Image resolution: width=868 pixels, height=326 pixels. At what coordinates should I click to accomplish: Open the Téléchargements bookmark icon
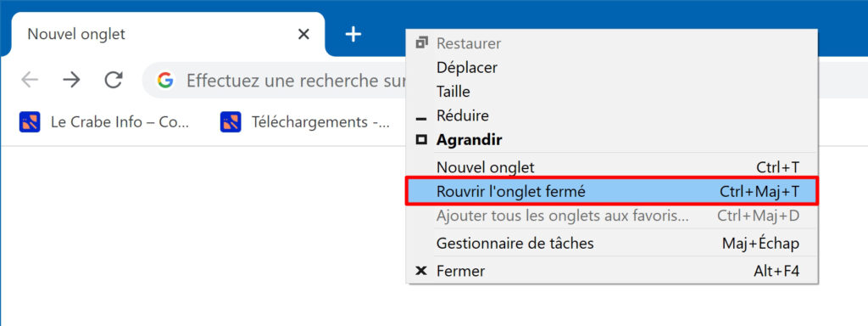click(x=231, y=122)
